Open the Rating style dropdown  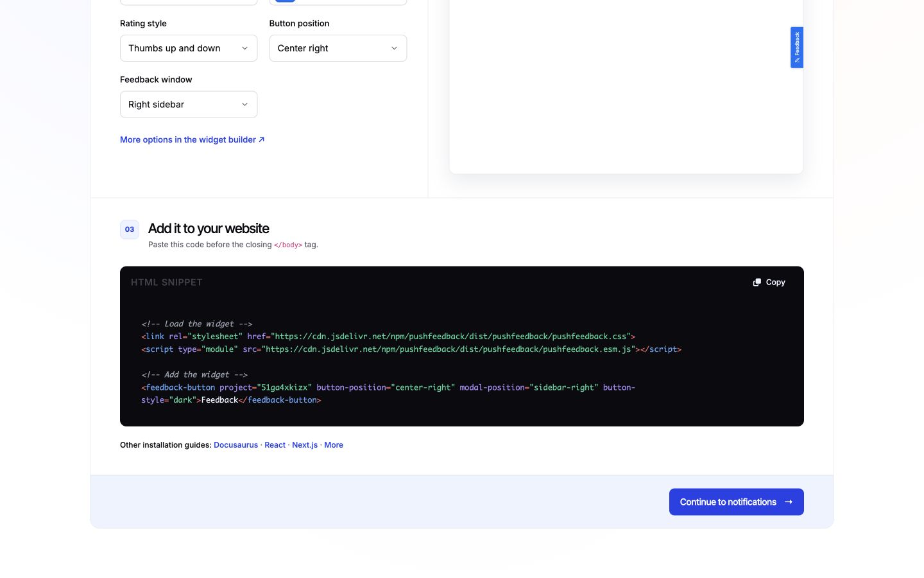click(x=189, y=48)
